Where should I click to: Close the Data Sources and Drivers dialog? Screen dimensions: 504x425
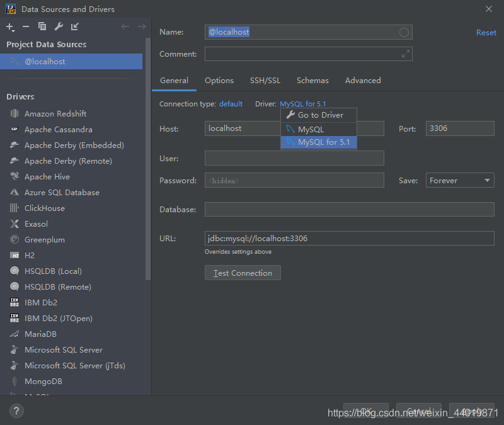pyautogui.click(x=489, y=9)
